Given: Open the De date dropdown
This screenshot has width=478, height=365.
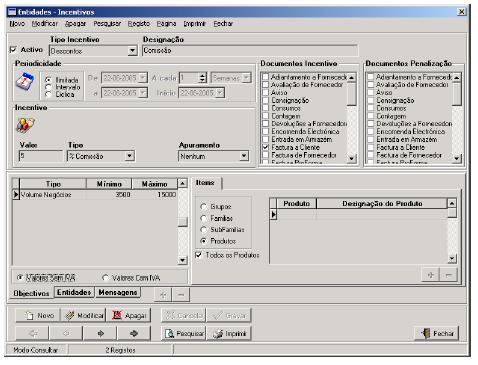Looking at the screenshot, I should [x=143, y=78].
